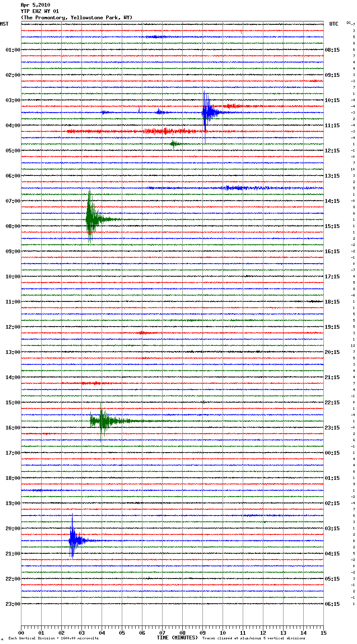Click the location title '(The Promontory, Yellowstone Park, WY)'
357x644 pixels.
click(x=76, y=18)
